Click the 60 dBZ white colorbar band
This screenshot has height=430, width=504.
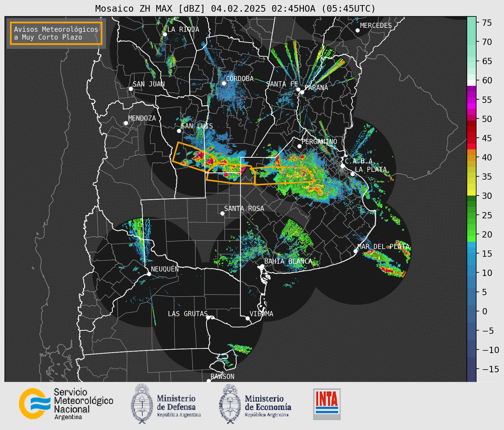pyautogui.click(x=471, y=83)
